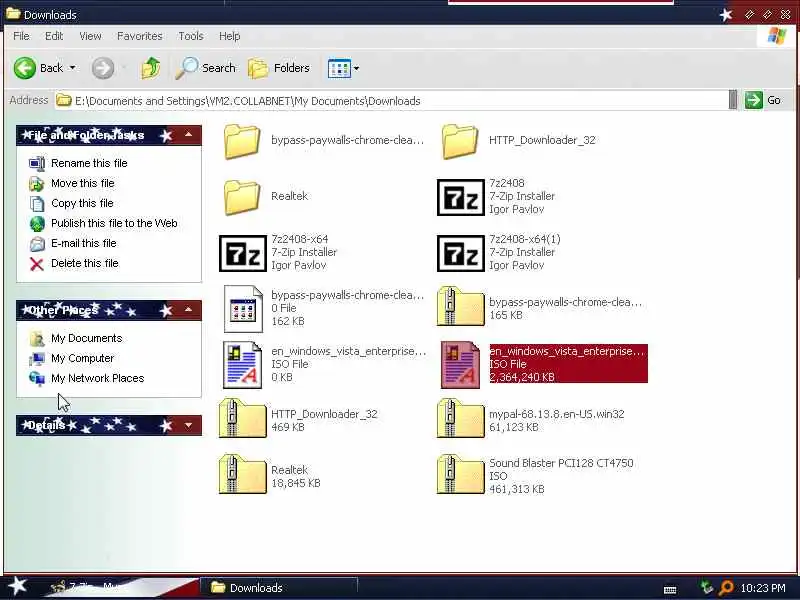
Task: Select the Sound Blaster PCI128 CT4750 zip icon
Action: click(460, 474)
